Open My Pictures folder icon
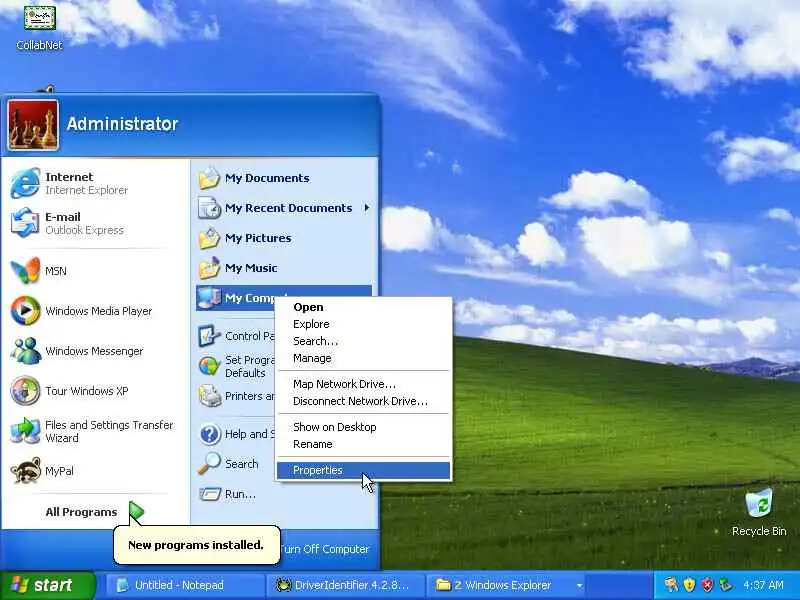This screenshot has height=600, width=800. (x=209, y=238)
